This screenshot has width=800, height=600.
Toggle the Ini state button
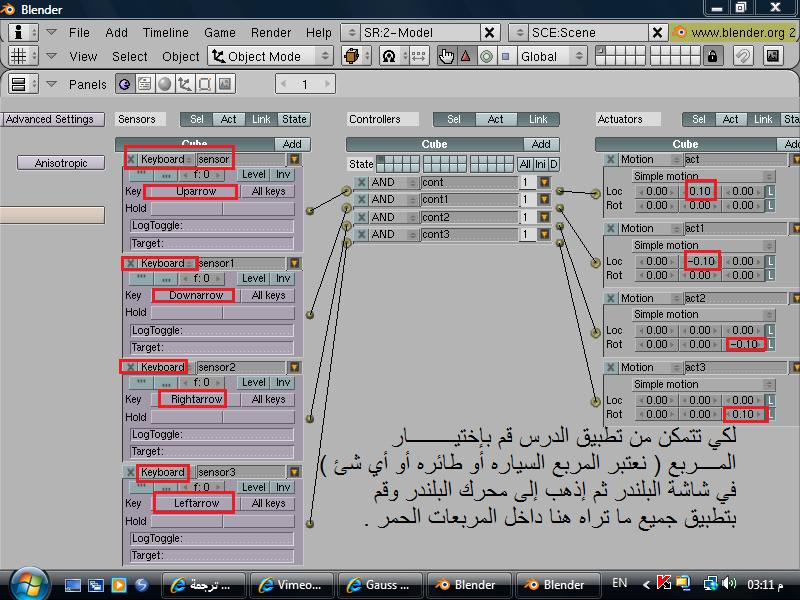pos(540,164)
